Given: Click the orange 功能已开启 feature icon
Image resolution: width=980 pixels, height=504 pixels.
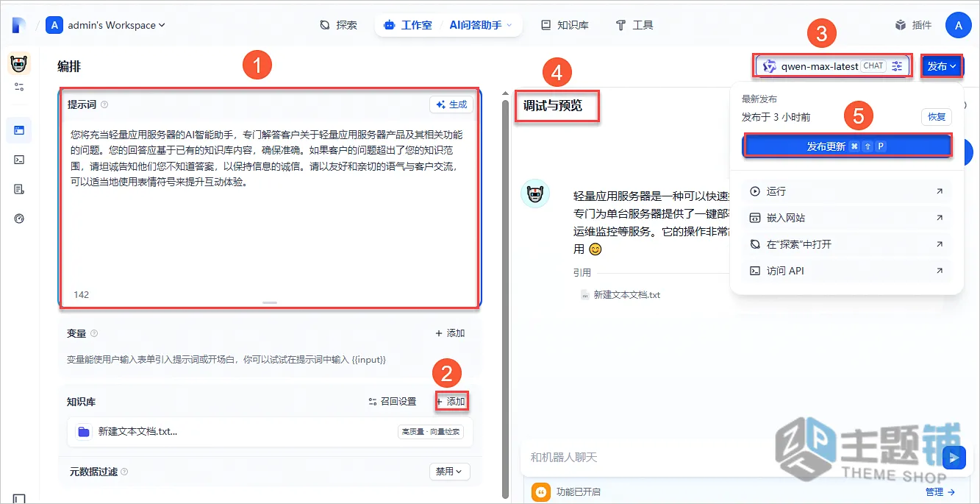Looking at the screenshot, I should (540, 491).
